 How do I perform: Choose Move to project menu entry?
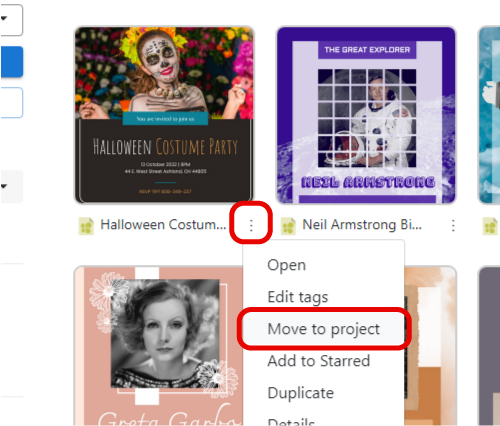323,329
